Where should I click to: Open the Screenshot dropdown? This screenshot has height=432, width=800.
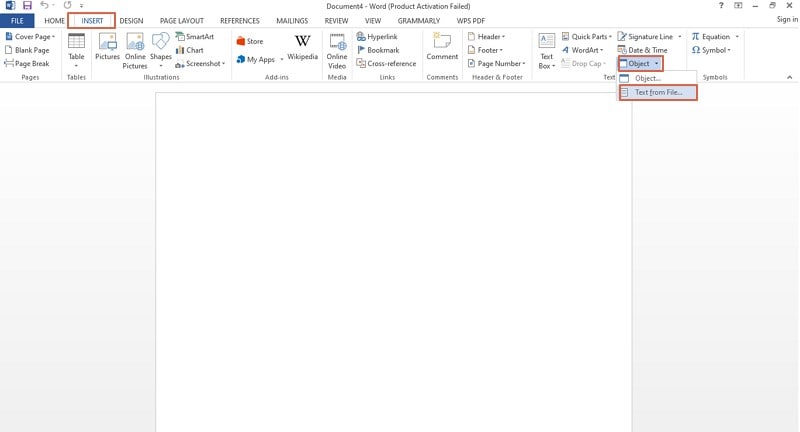(x=201, y=63)
